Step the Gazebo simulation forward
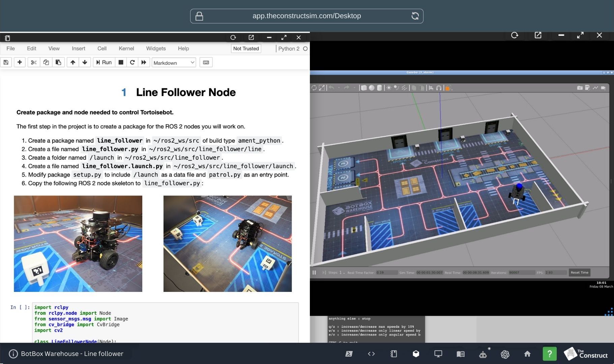The image size is (614, 364). 324,272
